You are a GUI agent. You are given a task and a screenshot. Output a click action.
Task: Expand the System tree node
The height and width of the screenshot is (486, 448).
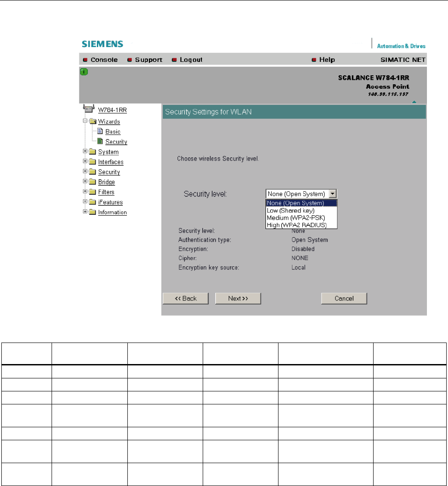(x=85, y=151)
